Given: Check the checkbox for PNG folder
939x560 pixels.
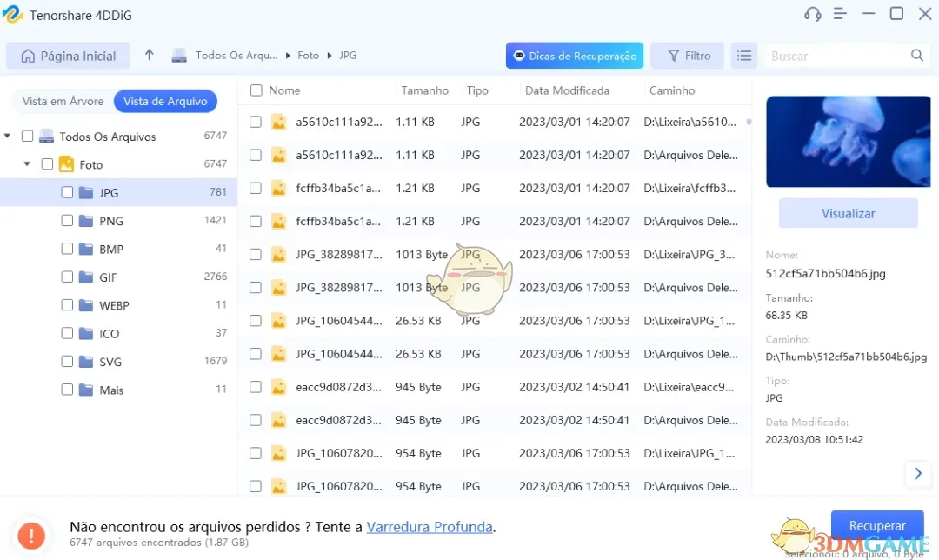Looking at the screenshot, I should tap(67, 221).
